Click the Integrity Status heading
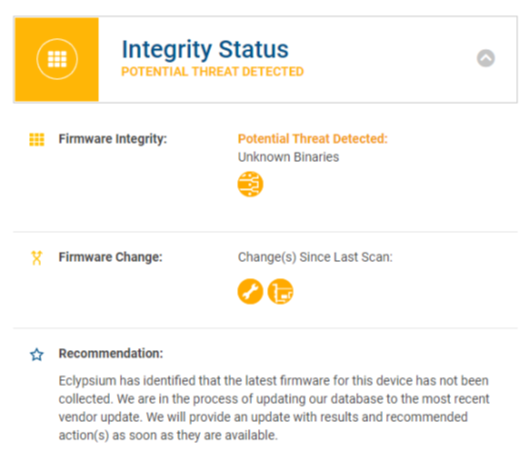The width and height of the screenshot is (531, 472). 205,49
